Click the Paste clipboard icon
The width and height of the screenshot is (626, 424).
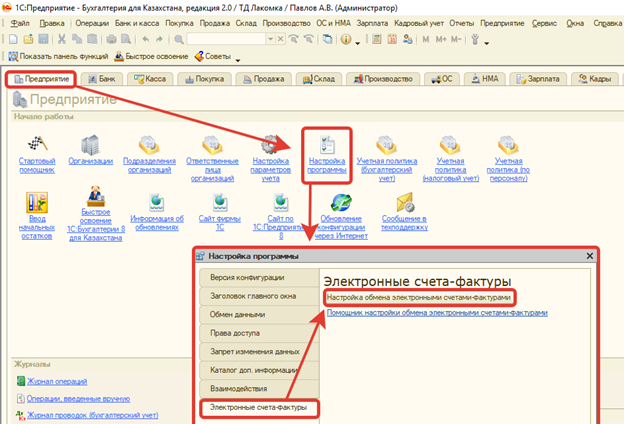(92, 39)
